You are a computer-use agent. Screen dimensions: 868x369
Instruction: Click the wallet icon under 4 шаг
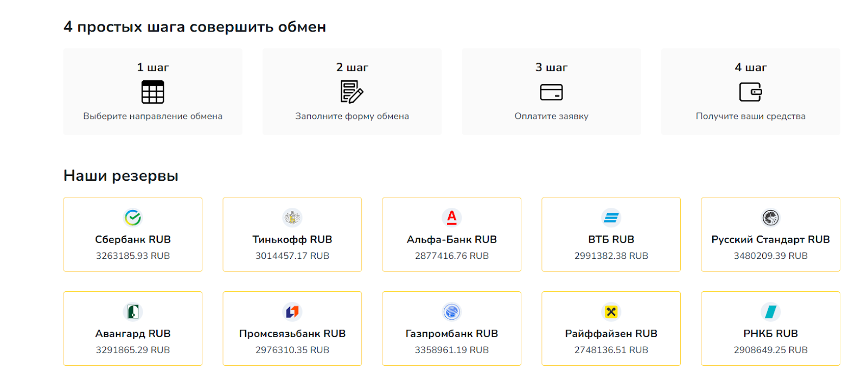tap(751, 92)
